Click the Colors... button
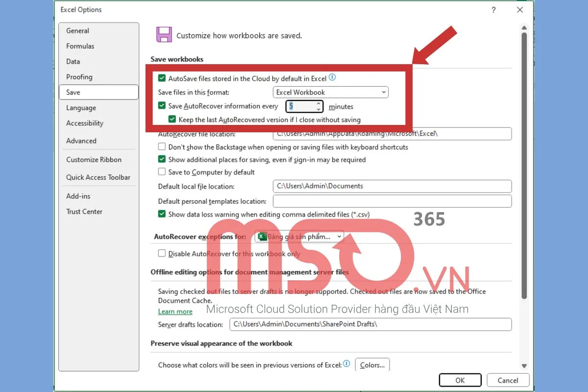The height and width of the screenshot is (392, 588). (x=372, y=365)
